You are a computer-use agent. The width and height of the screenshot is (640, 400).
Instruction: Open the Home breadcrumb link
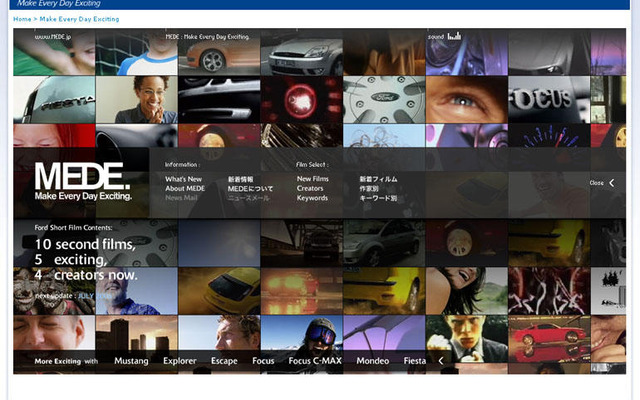tap(22, 19)
